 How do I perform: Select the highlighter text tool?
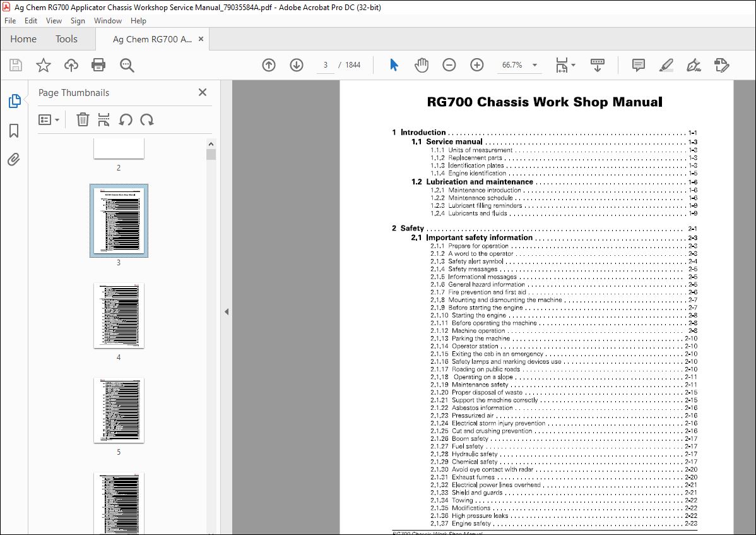click(666, 65)
